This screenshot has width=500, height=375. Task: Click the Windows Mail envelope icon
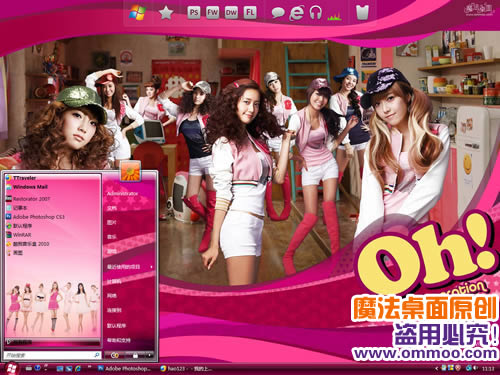pyautogui.click(x=8, y=187)
